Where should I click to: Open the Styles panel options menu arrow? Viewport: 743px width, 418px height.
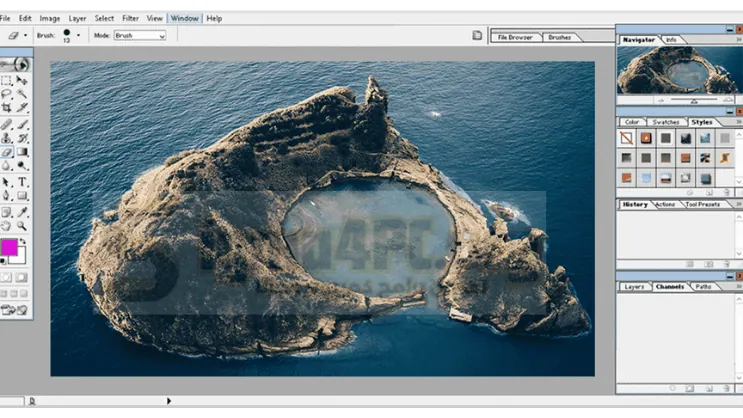coord(738,122)
